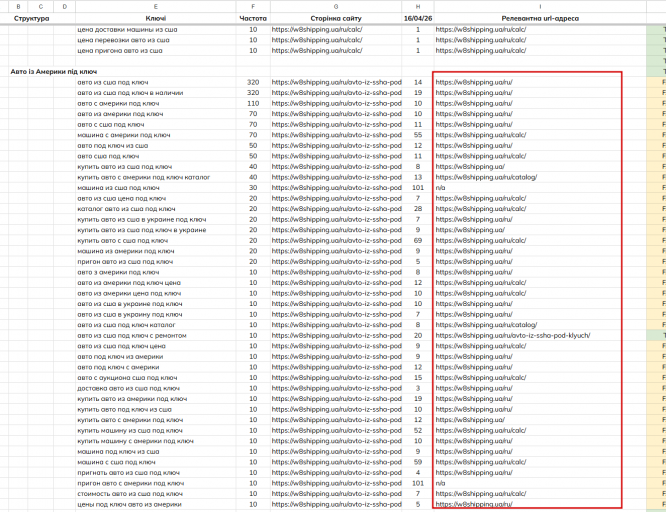Click position 3 for 'доставка авто из сша под ключ'
Image resolution: width=666 pixels, height=512 pixels.
[x=418, y=388]
